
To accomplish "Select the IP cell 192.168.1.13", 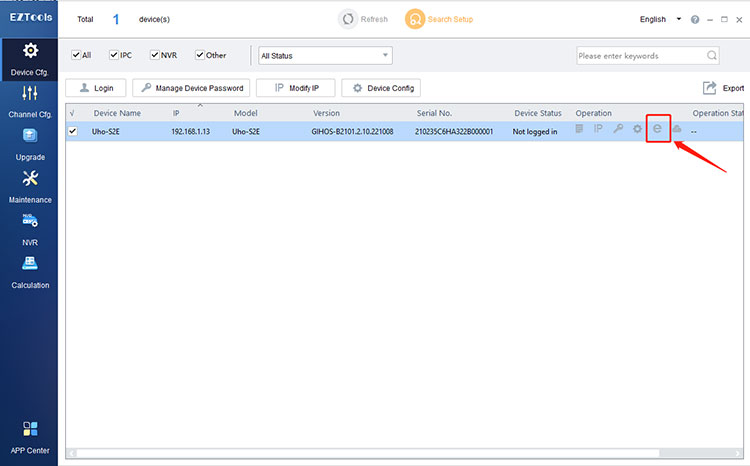I will click(x=190, y=132).
